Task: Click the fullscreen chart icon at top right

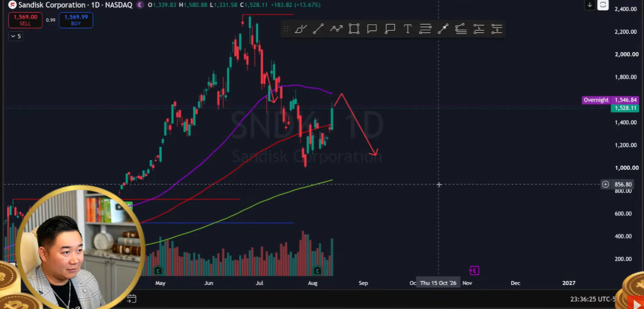Action: point(603,5)
